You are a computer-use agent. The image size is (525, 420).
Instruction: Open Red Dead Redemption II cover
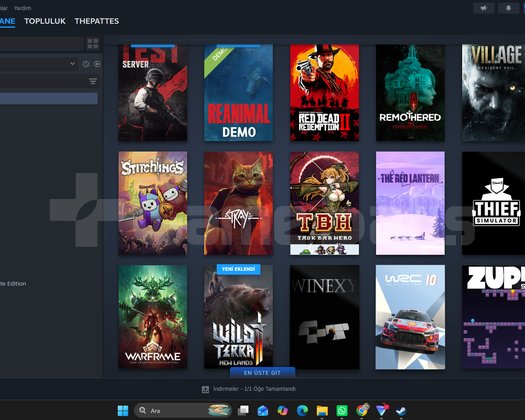coord(324,93)
